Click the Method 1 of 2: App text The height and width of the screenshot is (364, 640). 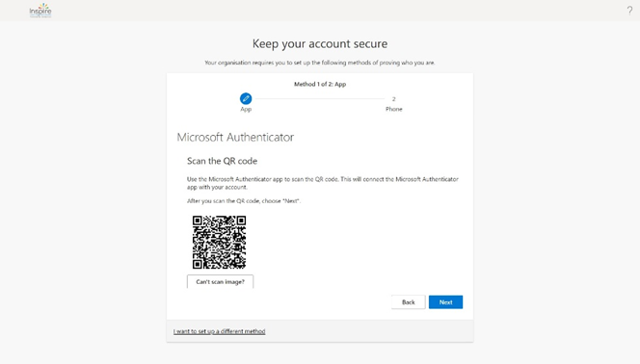[x=320, y=84]
